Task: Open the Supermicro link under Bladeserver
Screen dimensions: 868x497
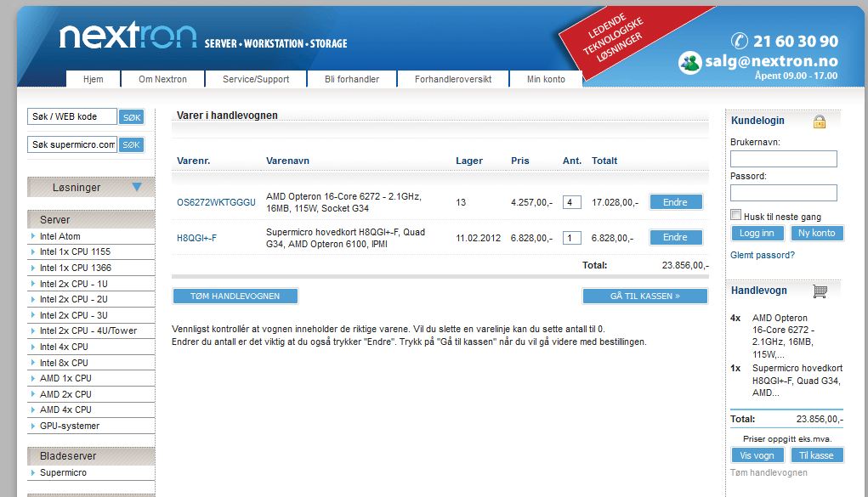Action: pos(63,472)
